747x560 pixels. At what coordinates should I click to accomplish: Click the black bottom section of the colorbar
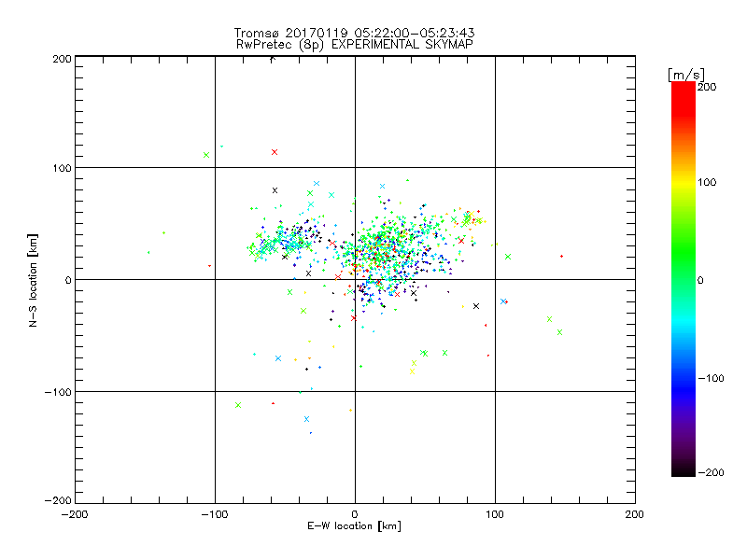coord(684,469)
